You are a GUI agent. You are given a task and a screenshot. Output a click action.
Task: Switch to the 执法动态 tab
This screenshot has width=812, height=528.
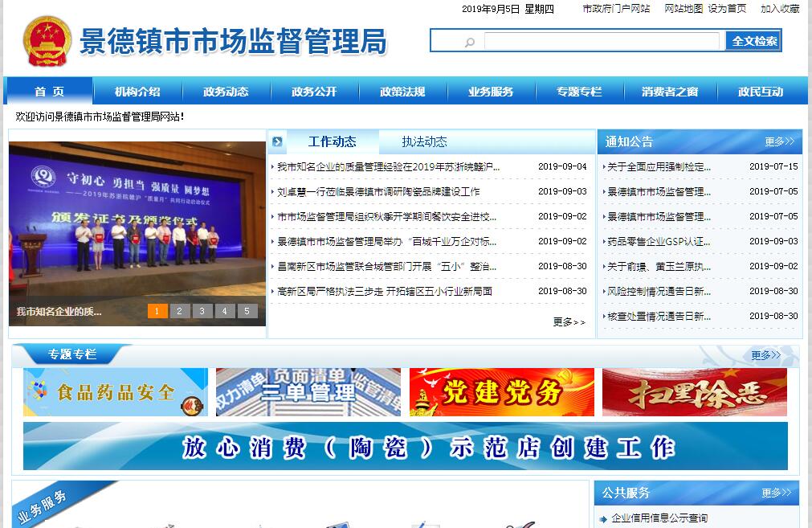click(x=424, y=142)
